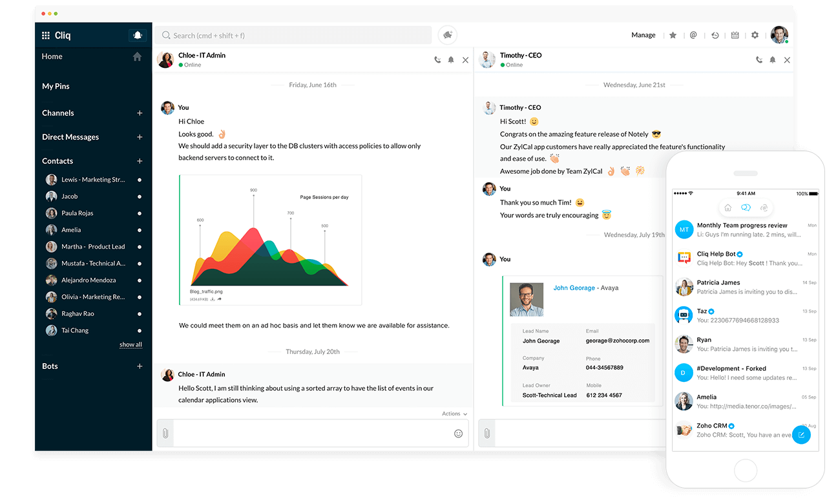
Task: Start a call with Chloe - IT Admin
Action: [x=437, y=60]
